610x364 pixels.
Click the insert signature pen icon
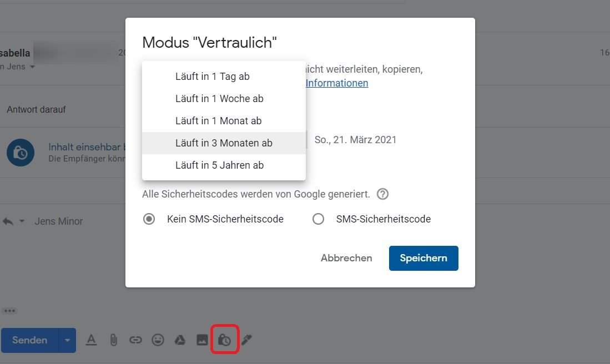pyautogui.click(x=246, y=340)
